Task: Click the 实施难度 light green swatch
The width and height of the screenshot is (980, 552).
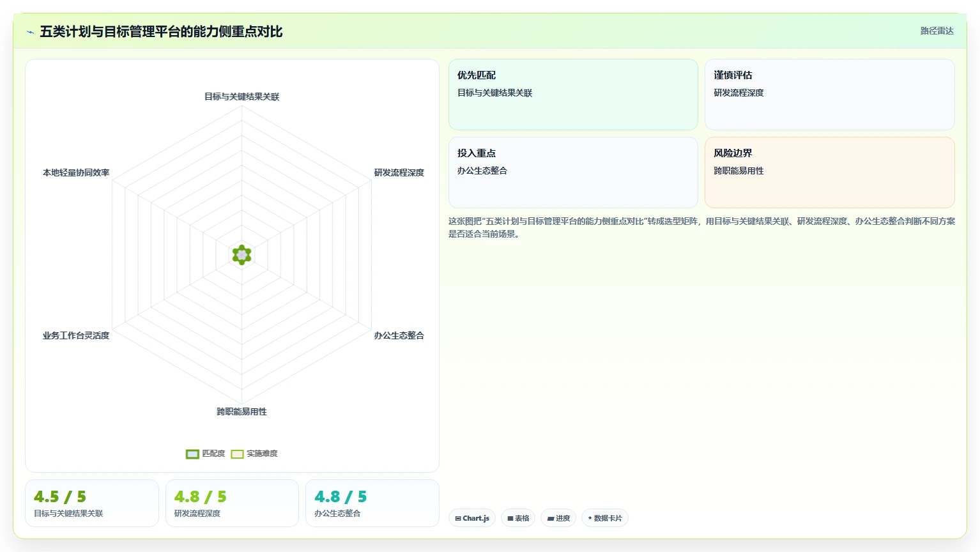Action: point(237,454)
